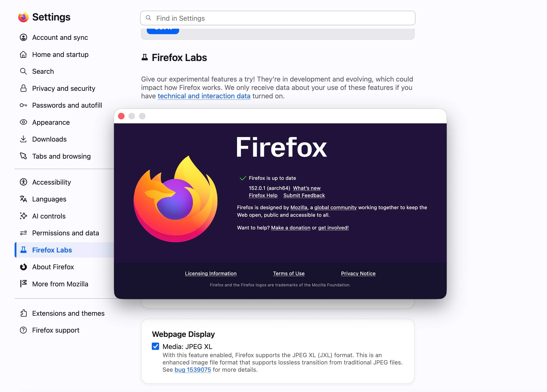Image resolution: width=547 pixels, height=392 pixels.
Task: Open the What's new link in About dialog
Action: click(x=307, y=188)
